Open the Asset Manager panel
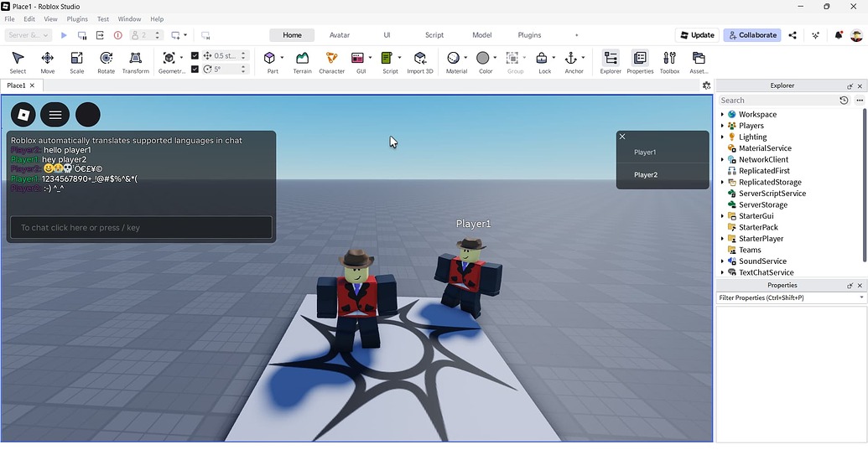 (699, 62)
